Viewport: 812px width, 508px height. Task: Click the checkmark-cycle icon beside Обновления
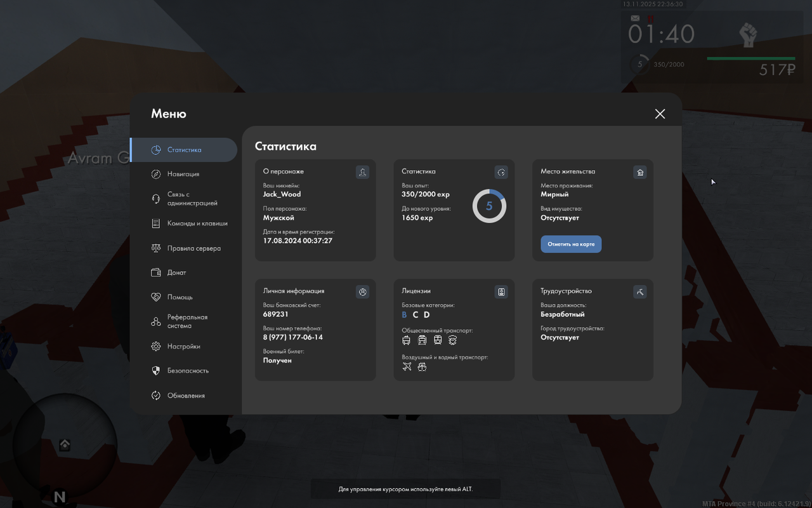tap(156, 396)
